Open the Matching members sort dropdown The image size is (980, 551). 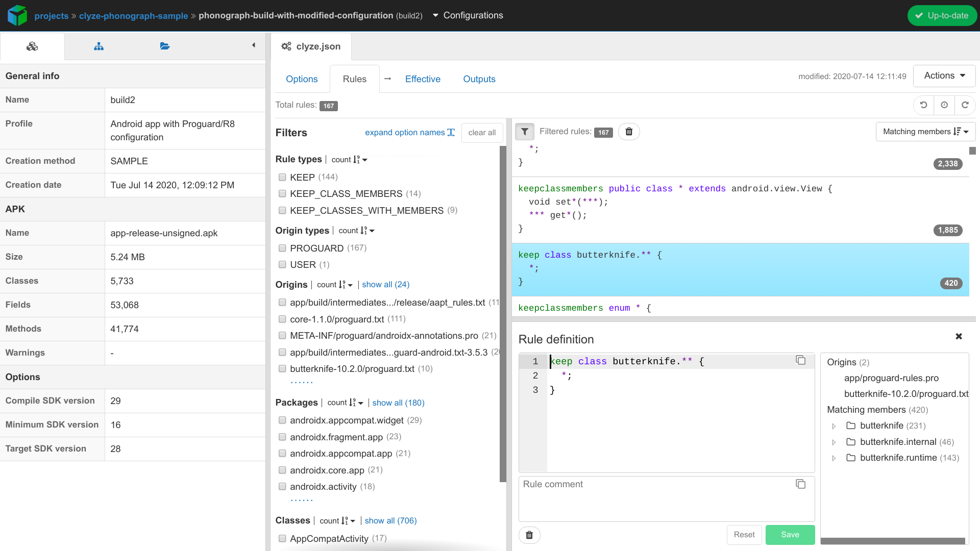pyautogui.click(x=925, y=132)
